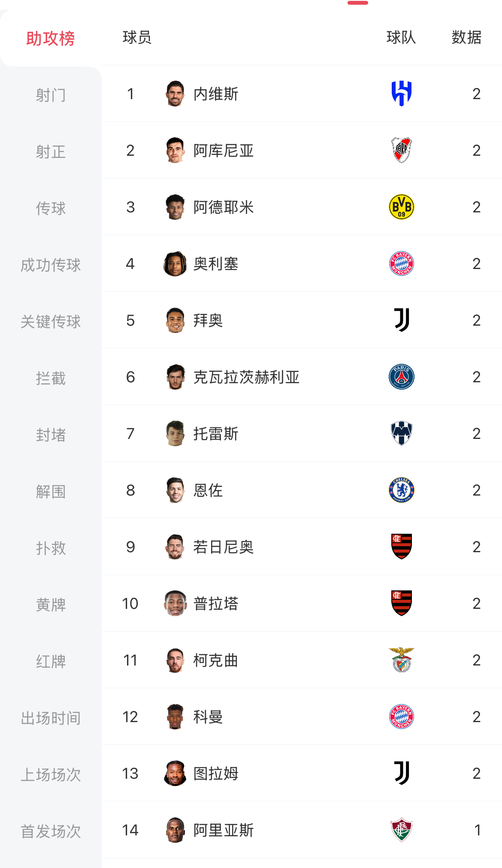Tap the 图拉姆 player headshot
The width and height of the screenshot is (502, 868).
pos(175,774)
